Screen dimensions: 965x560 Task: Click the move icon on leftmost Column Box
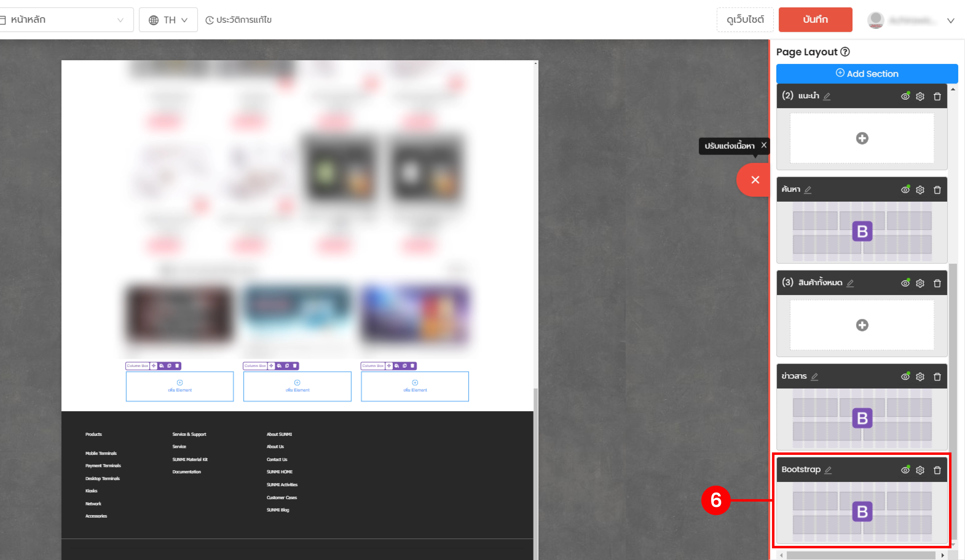click(154, 366)
